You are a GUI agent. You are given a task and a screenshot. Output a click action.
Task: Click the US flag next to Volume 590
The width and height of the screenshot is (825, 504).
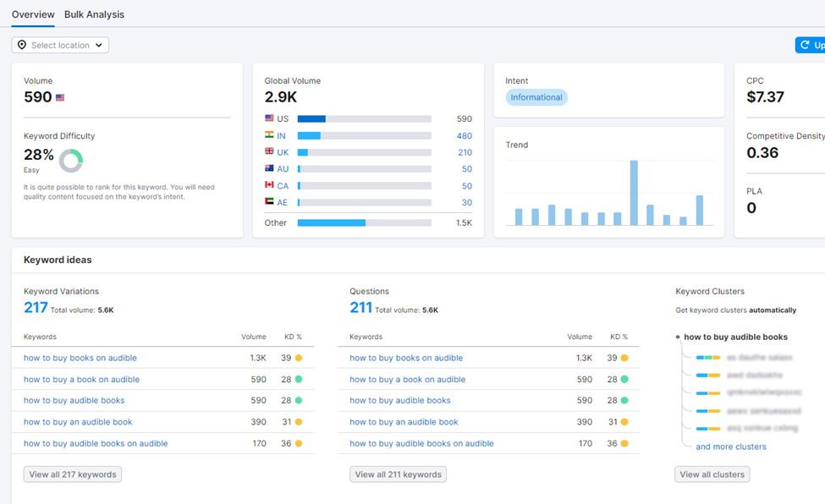[60, 98]
